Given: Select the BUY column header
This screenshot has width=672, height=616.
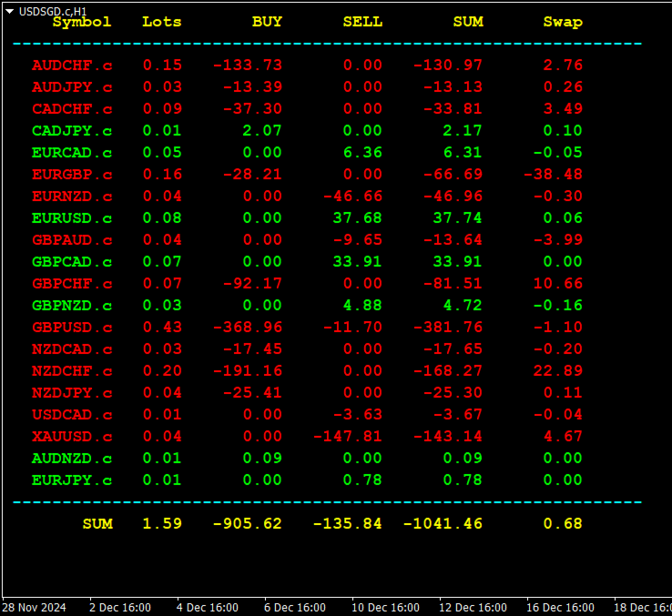Looking at the screenshot, I should pyautogui.click(x=267, y=22).
